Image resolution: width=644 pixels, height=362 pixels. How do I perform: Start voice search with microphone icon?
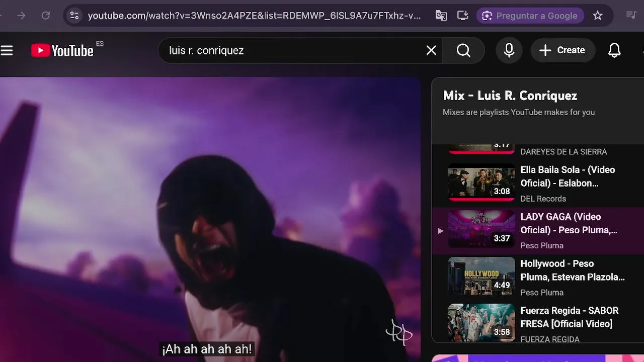509,50
